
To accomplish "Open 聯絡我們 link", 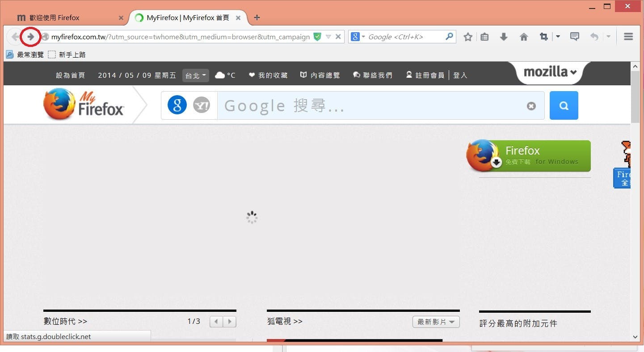I will 373,75.
